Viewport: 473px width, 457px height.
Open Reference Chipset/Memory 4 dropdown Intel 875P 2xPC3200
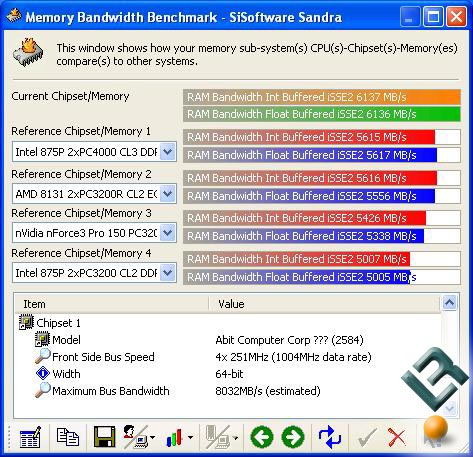tap(94, 273)
